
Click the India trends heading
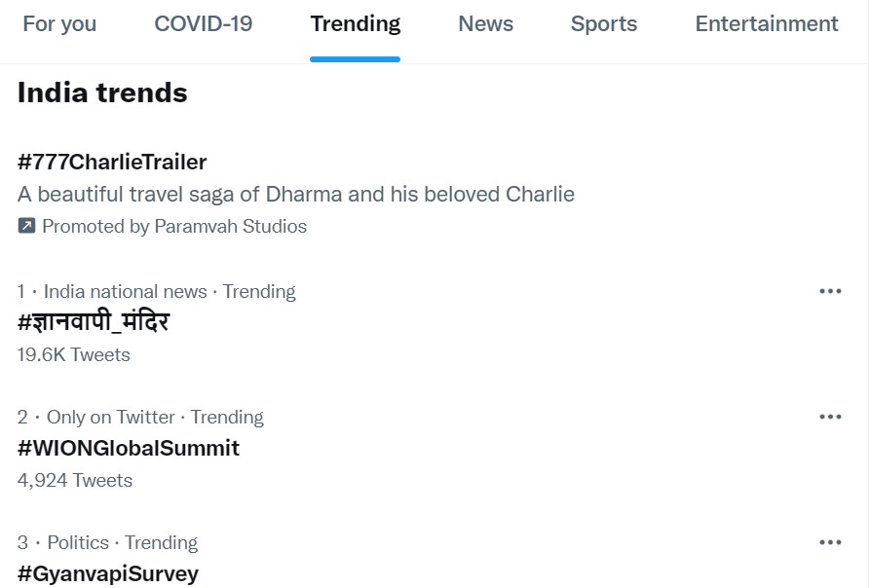[102, 92]
